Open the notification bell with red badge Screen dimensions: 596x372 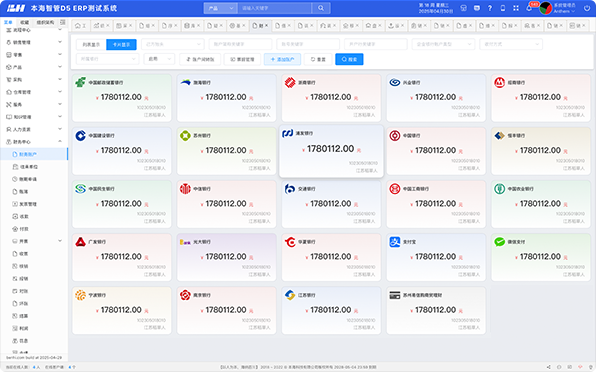[x=529, y=8]
